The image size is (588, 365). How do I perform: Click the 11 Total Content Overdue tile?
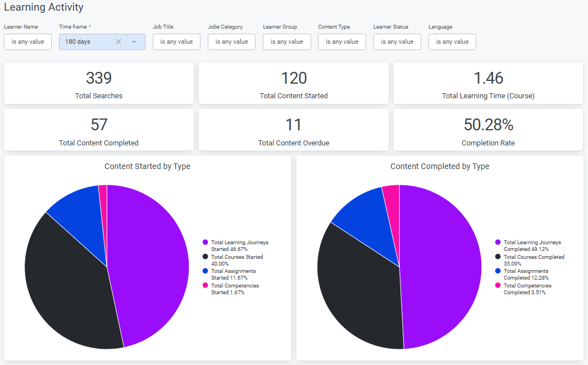click(x=294, y=130)
